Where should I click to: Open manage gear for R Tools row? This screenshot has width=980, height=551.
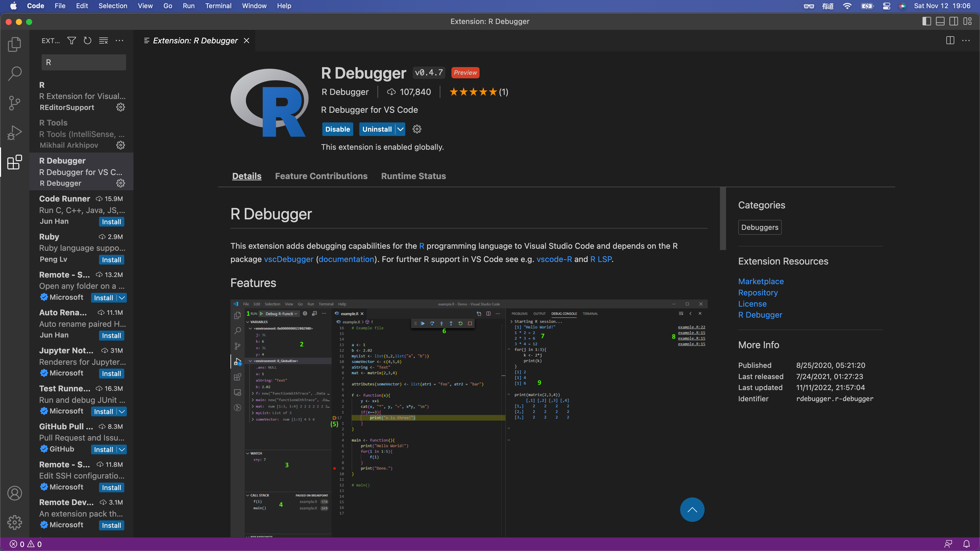click(121, 145)
